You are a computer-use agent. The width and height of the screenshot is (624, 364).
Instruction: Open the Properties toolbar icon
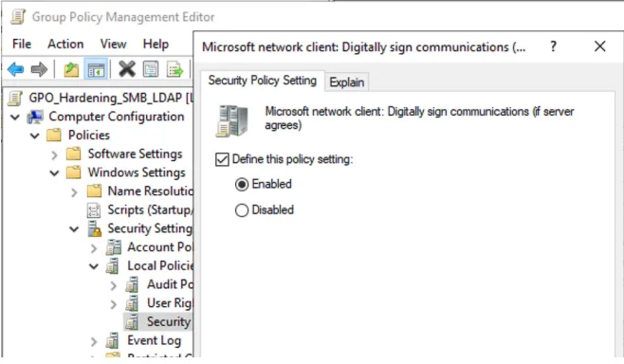coord(151,69)
